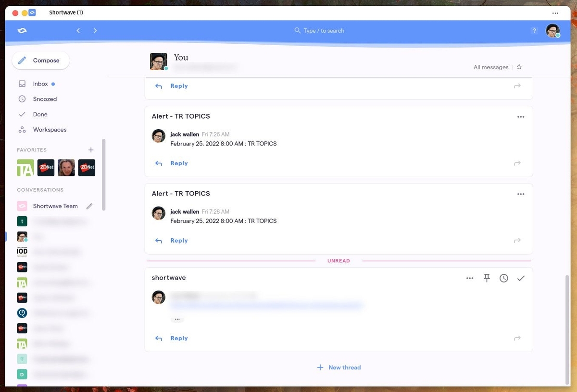Edit the Shortwave Team name with the pencil icon

pyautogui.click(x=89, y=206)
